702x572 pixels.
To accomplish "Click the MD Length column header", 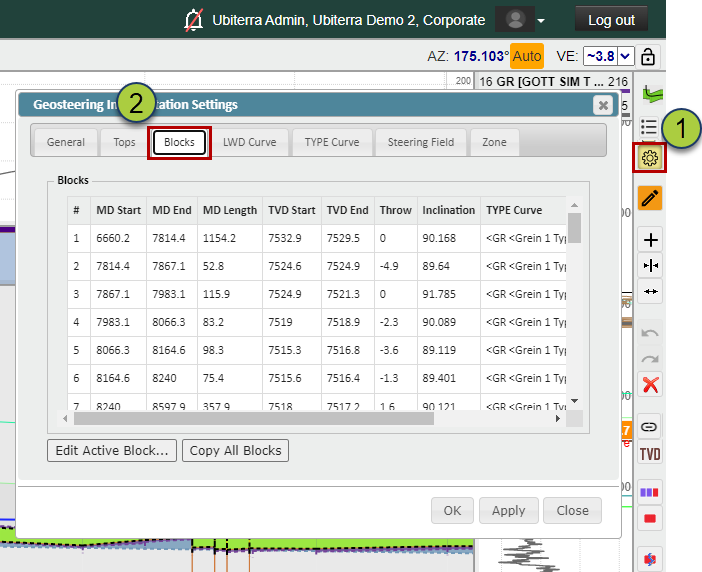I will click(x=230, y=210).
